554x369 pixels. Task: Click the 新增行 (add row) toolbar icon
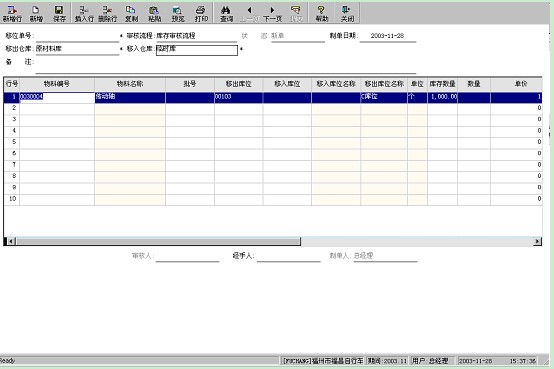click(12, 13)
